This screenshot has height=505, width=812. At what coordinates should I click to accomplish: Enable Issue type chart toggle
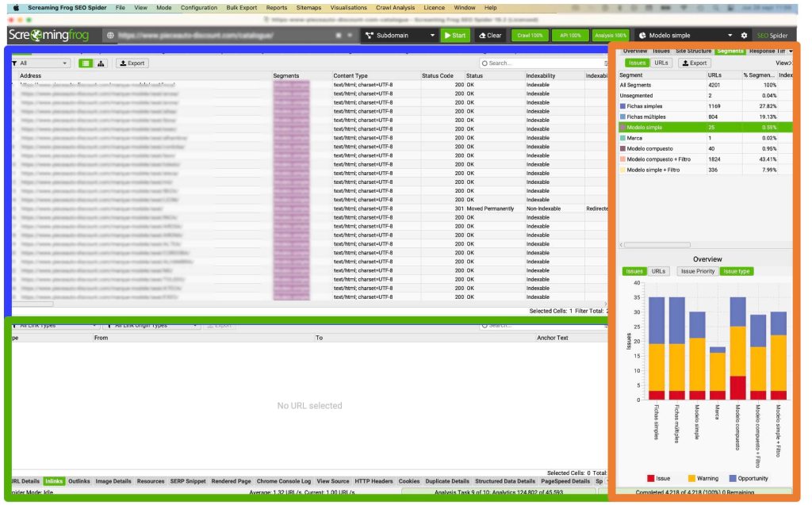737,271
